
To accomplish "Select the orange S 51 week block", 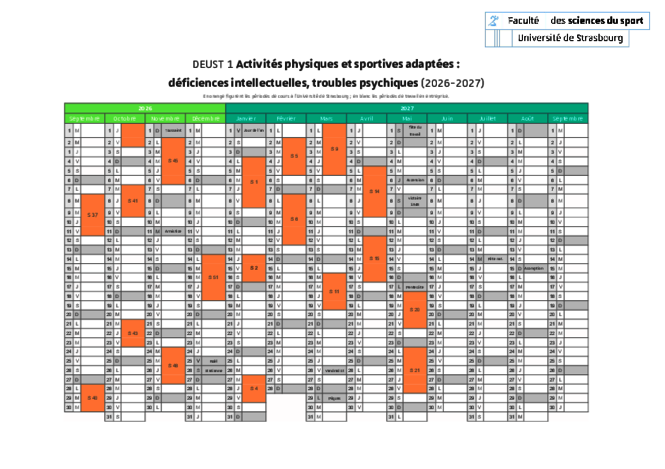I will pos(213,277).
